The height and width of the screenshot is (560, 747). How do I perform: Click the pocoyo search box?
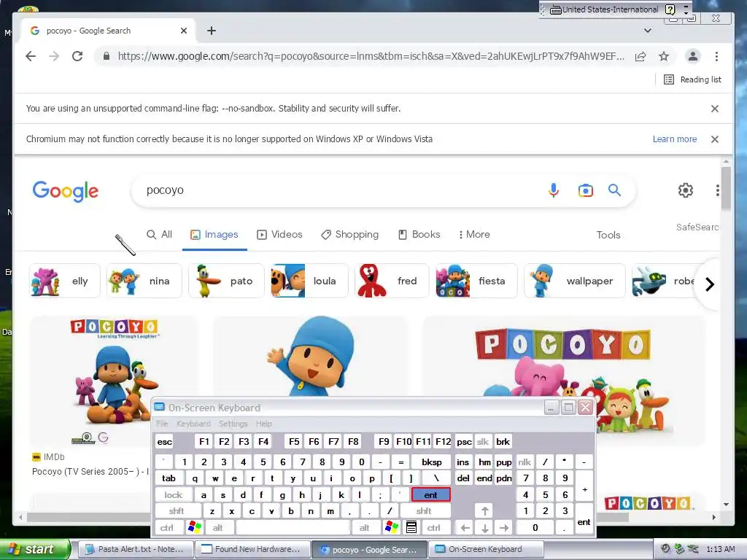click(333, 190)
